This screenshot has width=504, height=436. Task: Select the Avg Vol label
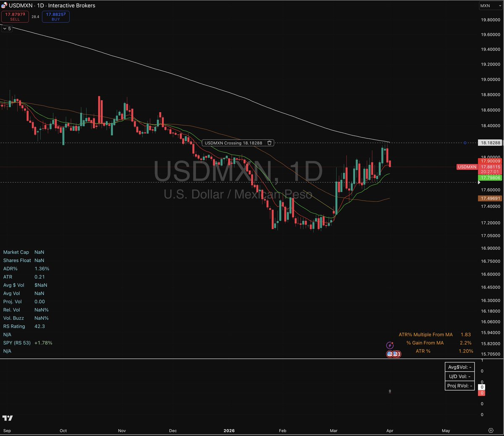click(x=11, y=293)
